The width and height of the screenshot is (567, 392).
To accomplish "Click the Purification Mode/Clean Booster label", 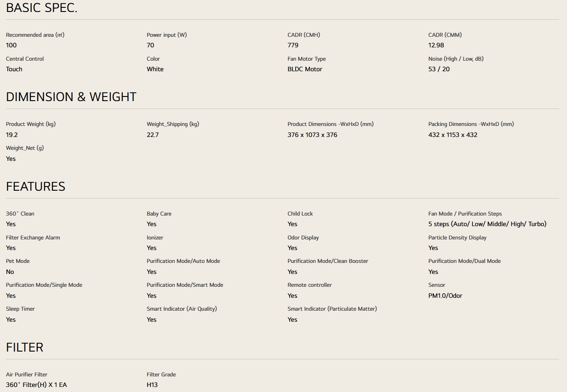I will (328, 261).
